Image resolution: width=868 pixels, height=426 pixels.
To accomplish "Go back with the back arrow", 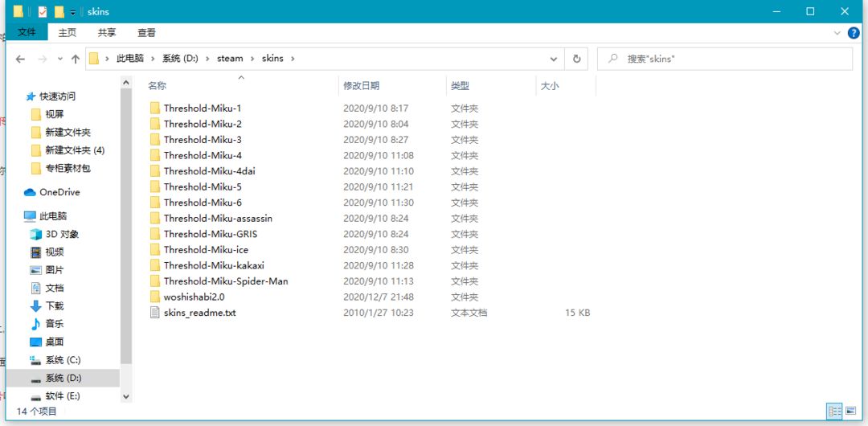I will point(20,59).
